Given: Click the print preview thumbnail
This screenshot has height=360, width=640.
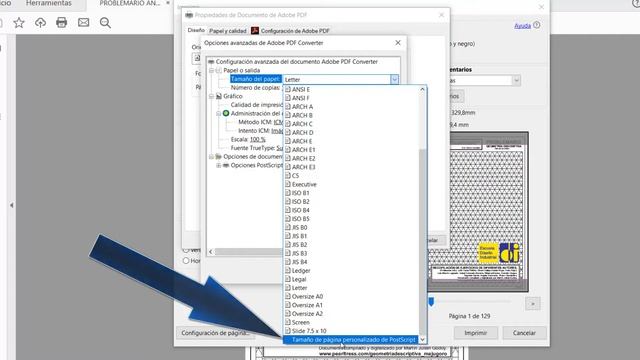Looking at the screenshot, I should 478,211.
